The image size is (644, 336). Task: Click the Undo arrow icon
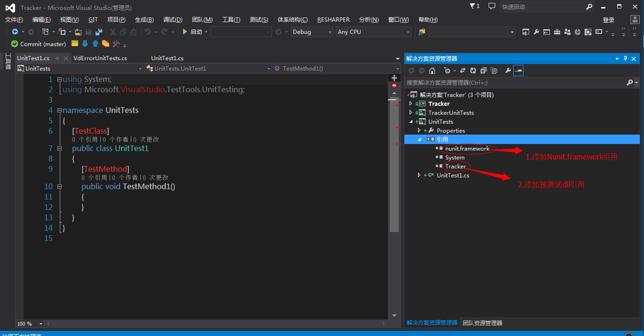pos(148,32)
